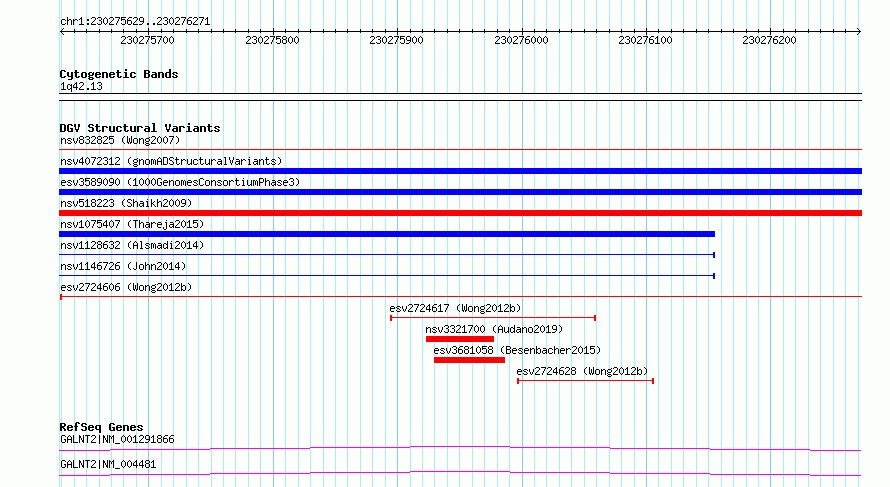Image resolution: width=890 pixels, height=487 pixels.
Task: Click esv3681058 (Besenbacher2015) label
Action: 517,350
